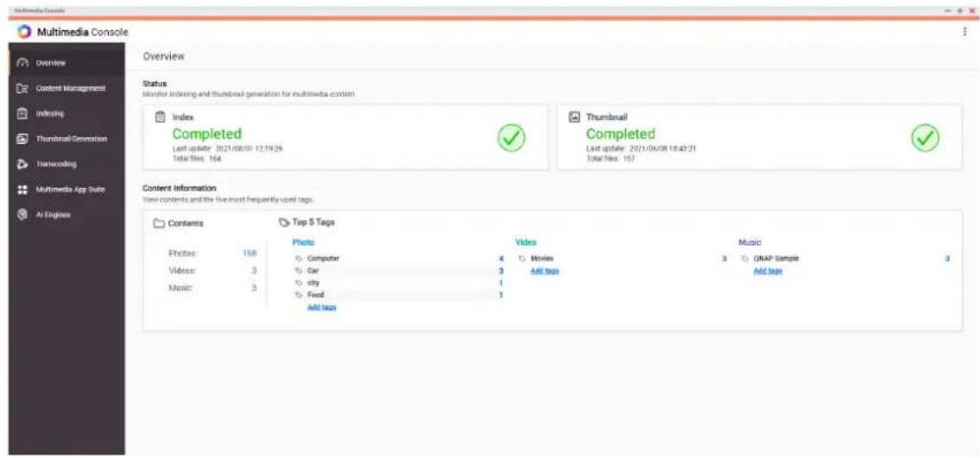The image size is (980, 458).
Task: Open the Transcoding sidebar entry
Action: coord(66,164)
